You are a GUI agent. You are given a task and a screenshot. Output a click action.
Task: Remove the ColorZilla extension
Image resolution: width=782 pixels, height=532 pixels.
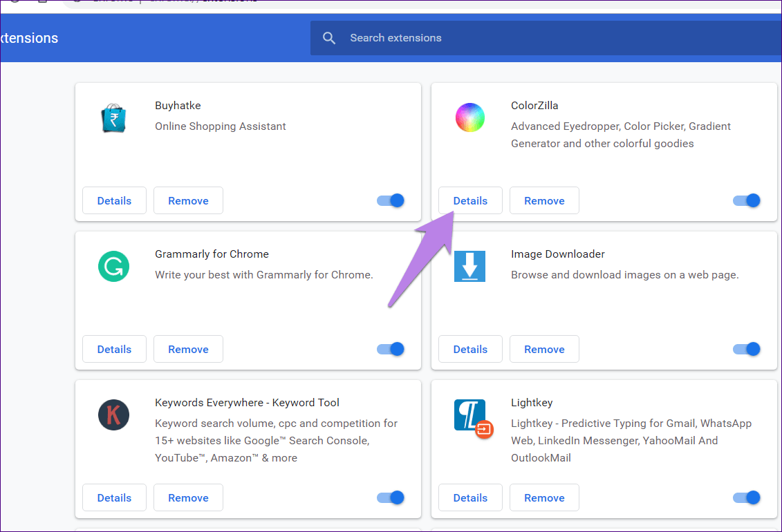544,201
